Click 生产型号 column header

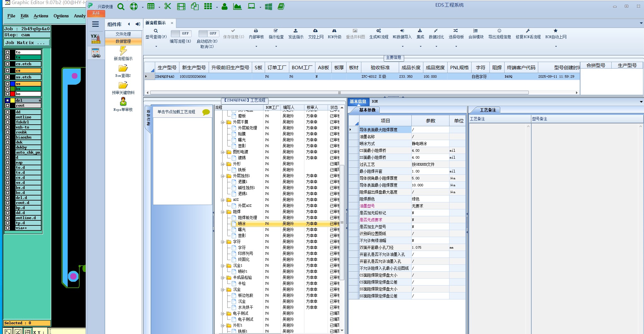point(167,67)
